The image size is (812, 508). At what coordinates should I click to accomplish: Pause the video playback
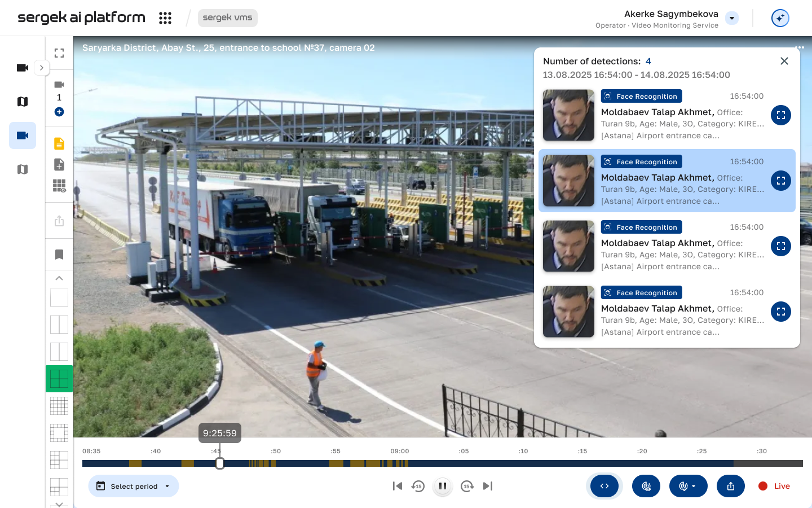(x=443, y=486)
